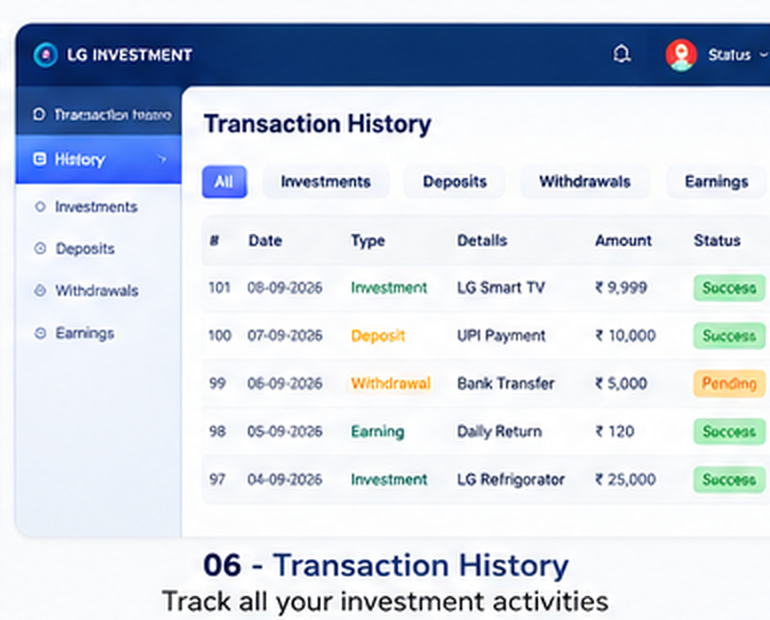Open Earnings in the sidebar
The height and width of the screenshot is (620, 770).
[84, 333]
